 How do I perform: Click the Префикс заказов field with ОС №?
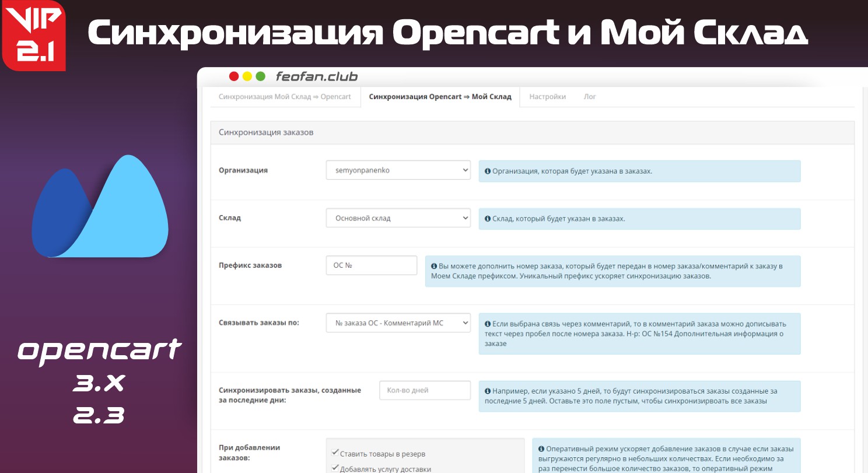click(x=372, y=265)
